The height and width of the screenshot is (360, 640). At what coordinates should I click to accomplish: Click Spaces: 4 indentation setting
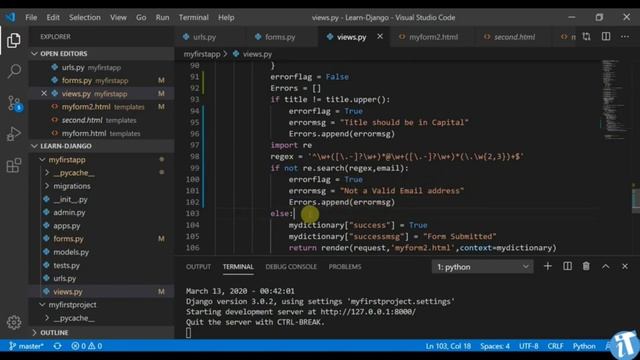pos(495,346)
